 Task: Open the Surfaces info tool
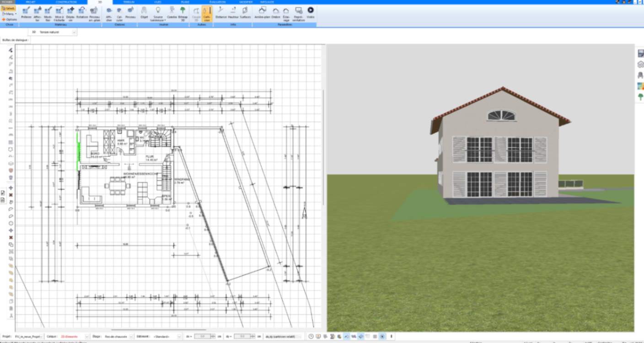coord(245,13)
